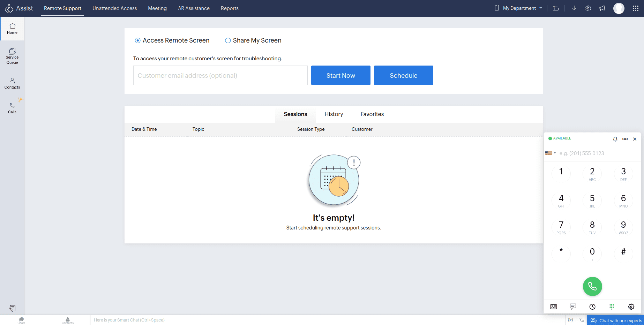The image size is (644, 325).
Task: Click the dialer notification bell icon
Action: [x=615, y=139]
